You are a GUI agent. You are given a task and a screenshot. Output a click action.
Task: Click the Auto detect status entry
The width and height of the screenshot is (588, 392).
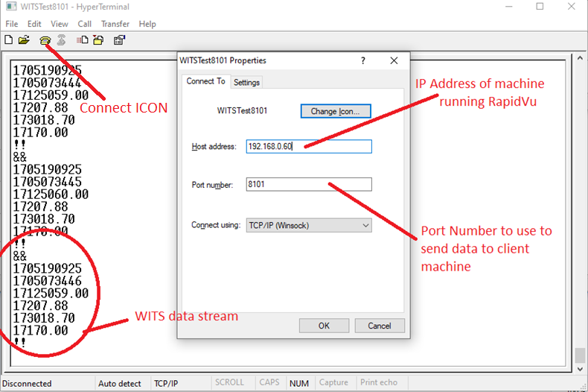(x=120, y=384)
